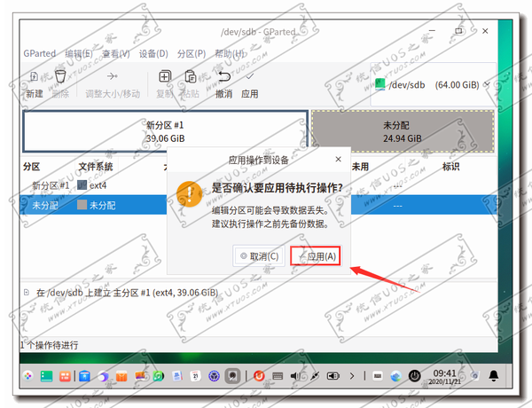
Task: Select pending operation 在 /dev/sdb 上建立主分区 #1
Action: point(127,293)
